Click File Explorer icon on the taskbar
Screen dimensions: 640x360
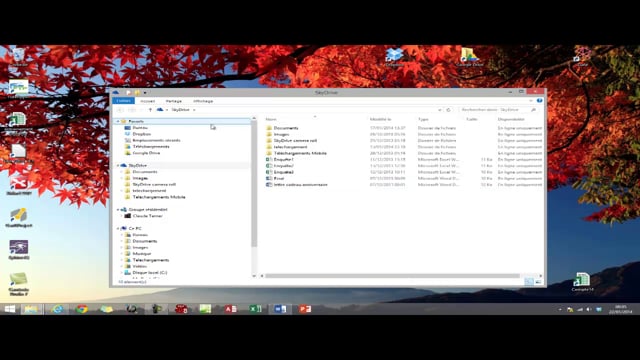[x=31, y=309]
